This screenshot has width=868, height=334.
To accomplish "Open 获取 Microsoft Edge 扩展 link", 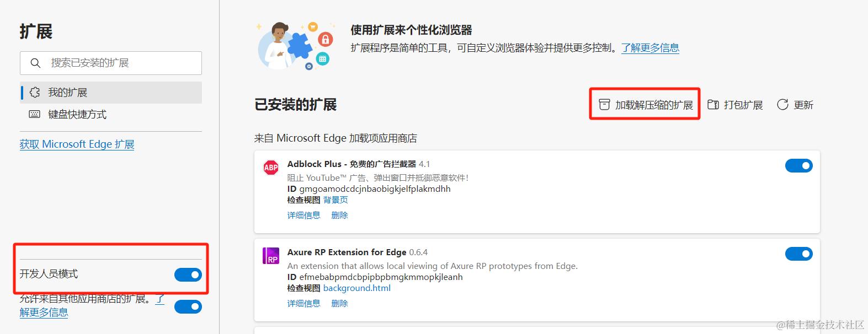I will [x=77, y=144].
